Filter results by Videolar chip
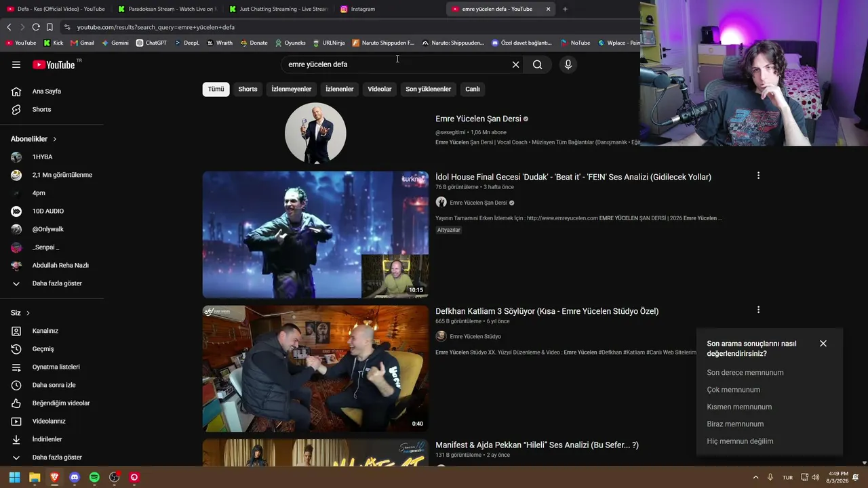This screenshot has height=488, width=868. coord(380,89)
